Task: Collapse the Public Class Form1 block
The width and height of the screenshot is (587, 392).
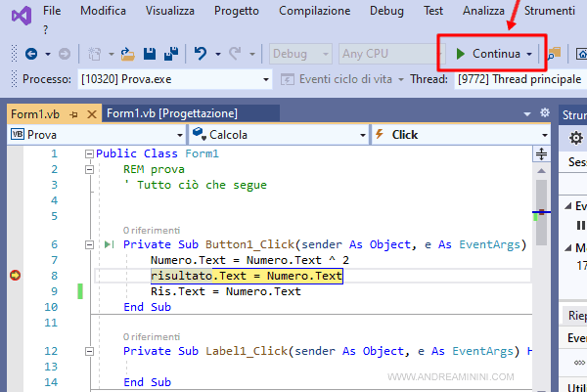Action: tap(89, 154)
